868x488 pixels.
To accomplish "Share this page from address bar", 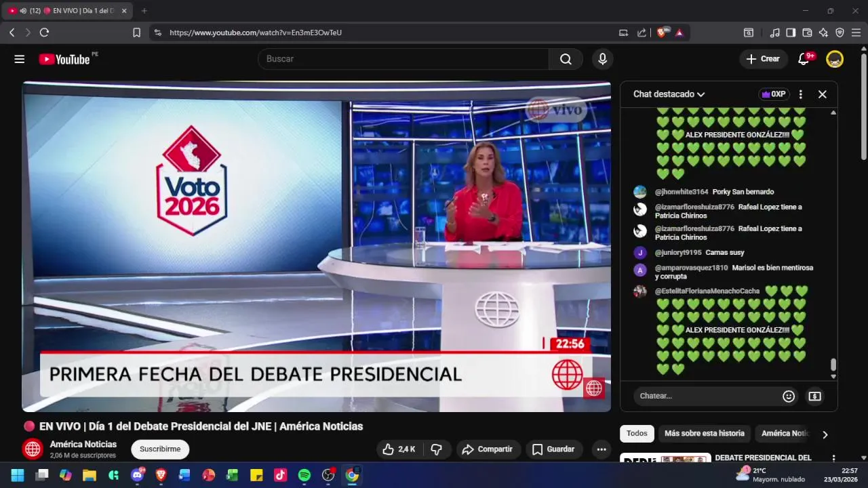I will click(x=642, y=33).
